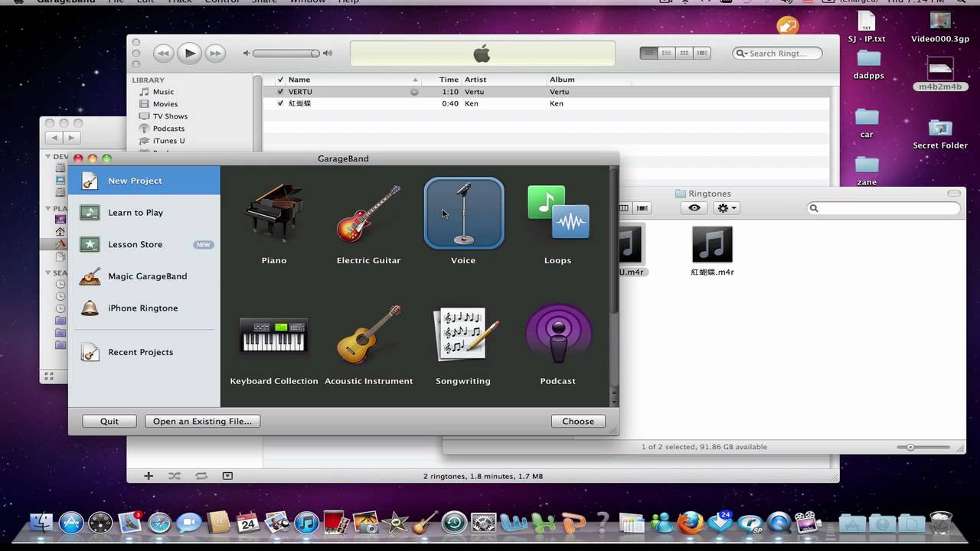The width and height of the screenshot is (980, 551).
Task: Open GarageBand guitar icon in Dock
Action: pos(423,523)
